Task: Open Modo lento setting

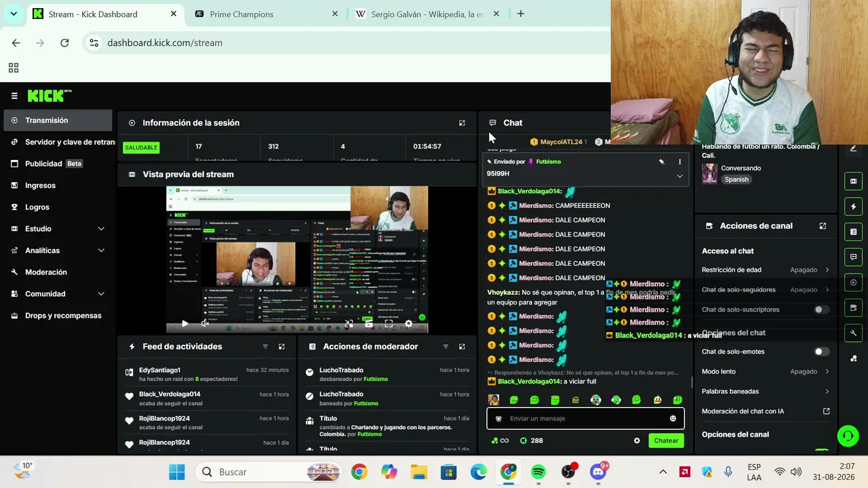Action: pyautogui.click(x=766, y=371)
